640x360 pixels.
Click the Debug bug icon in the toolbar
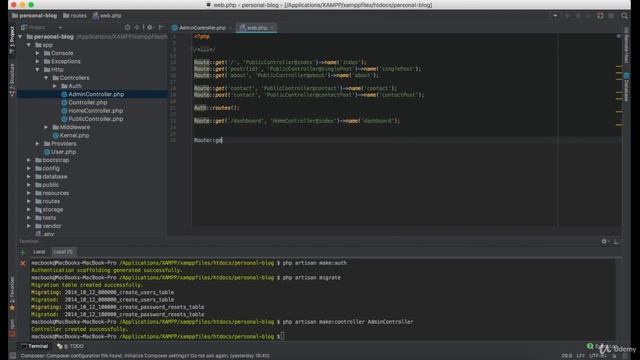[x=578, y=16]
